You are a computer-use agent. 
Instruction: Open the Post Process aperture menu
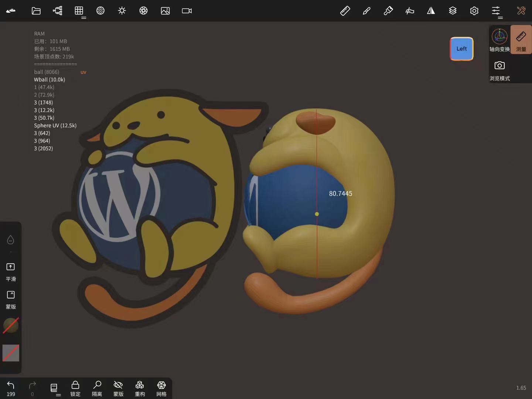(143, 11)
